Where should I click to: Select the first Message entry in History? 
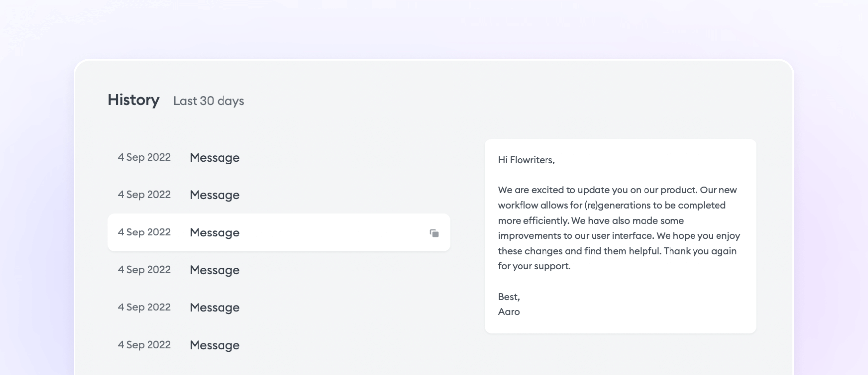(x=214, y=158)
